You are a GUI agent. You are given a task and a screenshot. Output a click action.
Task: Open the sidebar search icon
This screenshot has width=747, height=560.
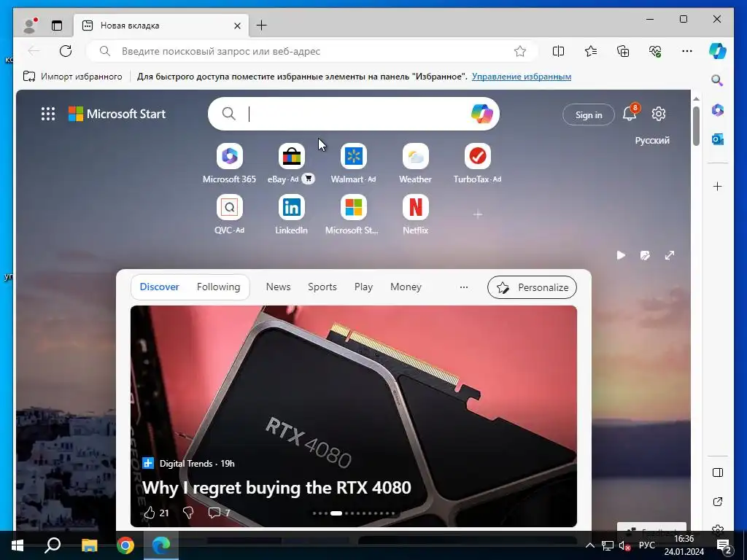pos(718,80)
